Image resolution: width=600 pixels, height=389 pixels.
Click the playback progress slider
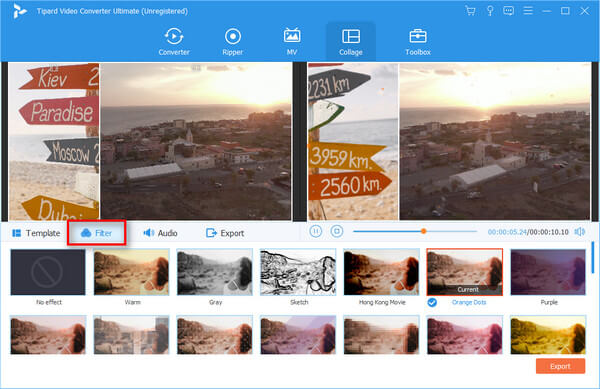[x=415, y=231]
